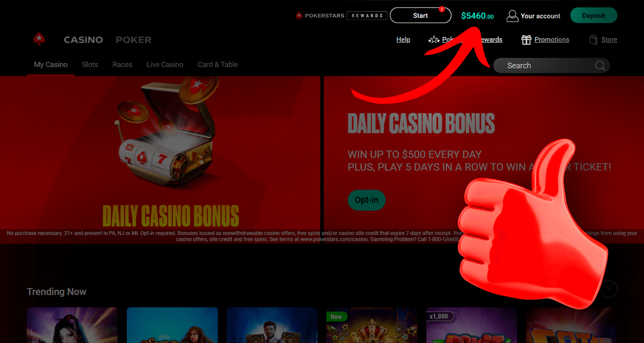The width and height of the screenshot is (644, 343).
Task: Click the Opt-in button
Action: point(367,200)
